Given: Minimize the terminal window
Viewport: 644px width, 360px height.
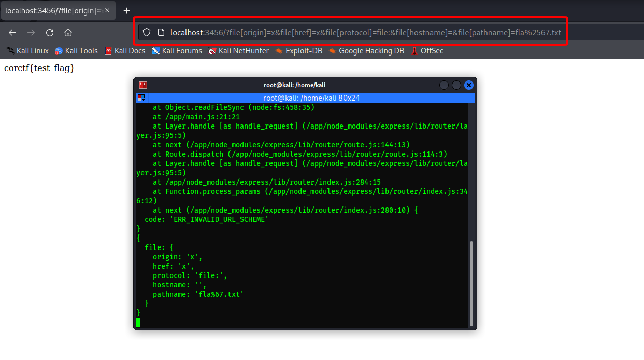Looking at the screenshot, I should [x=444, y=85].
